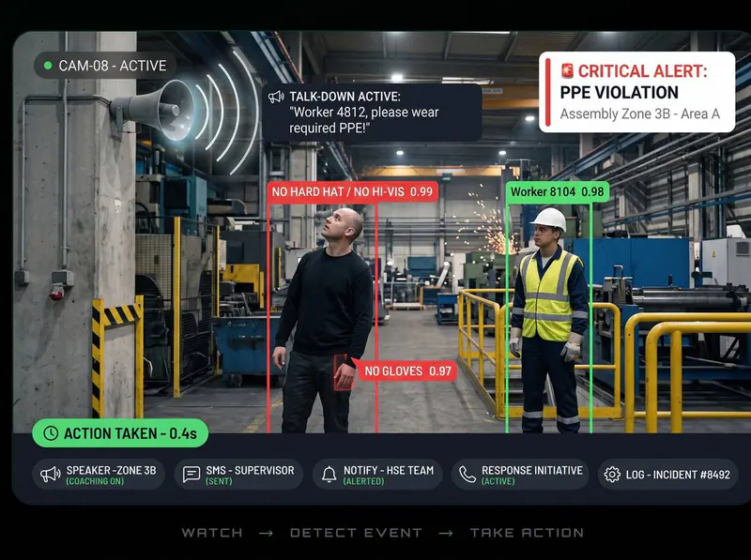
Task: Click the clock icon in Action Taken badge
Action: click(x=51, y=433)
